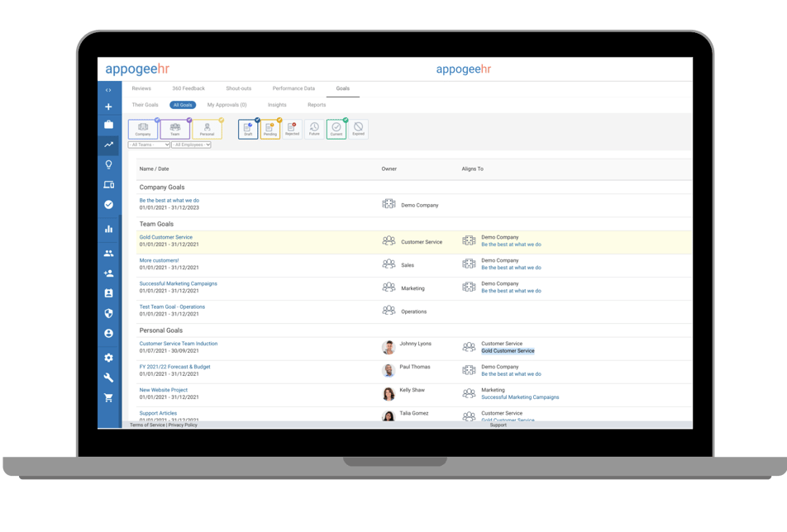Switch to the Shout-outs tab

[238, 88]
